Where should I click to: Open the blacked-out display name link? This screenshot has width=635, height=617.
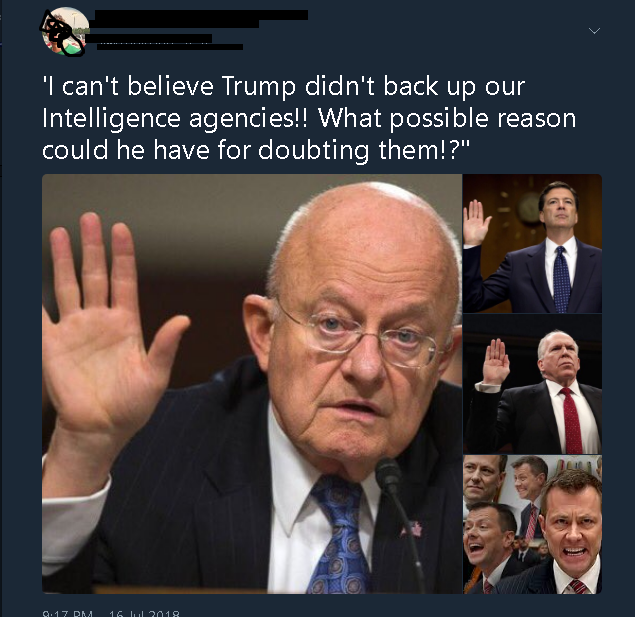pyautogui.click(x=201, y=18)
